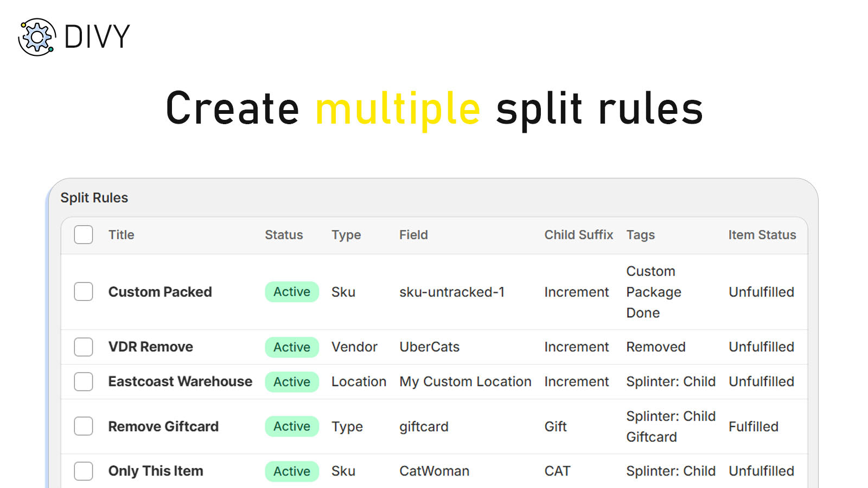Select the Only This Item checkbox
Screen dimensions: 868x488
(x=83, y=471)
